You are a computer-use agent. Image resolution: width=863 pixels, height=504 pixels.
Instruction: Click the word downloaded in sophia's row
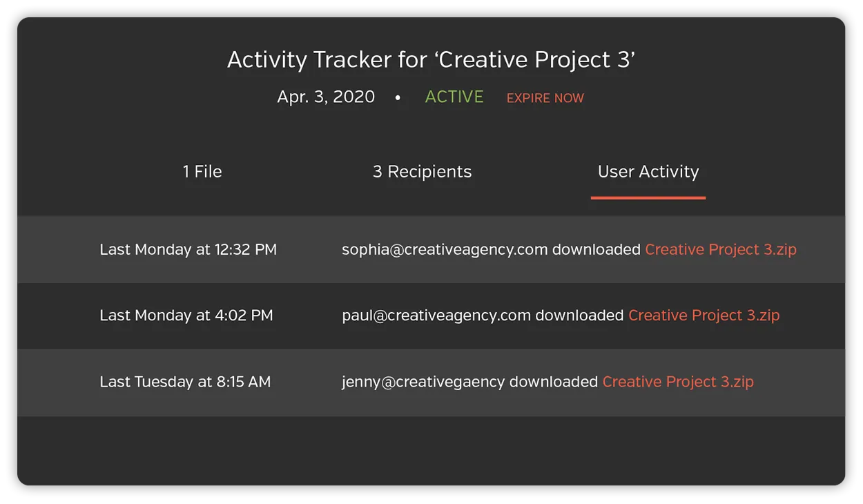click(x=597, y=249)
